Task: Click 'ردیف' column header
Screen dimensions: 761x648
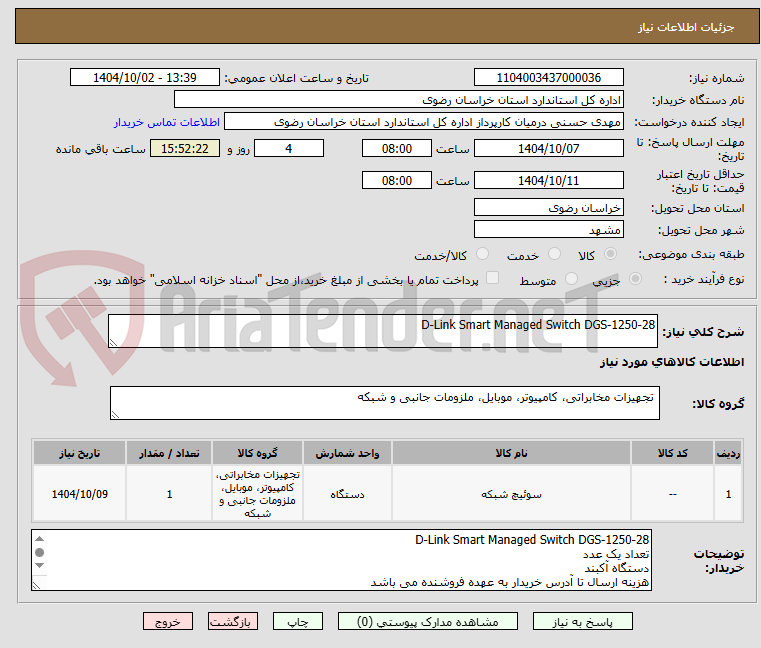Action: (x=728, y=453)
